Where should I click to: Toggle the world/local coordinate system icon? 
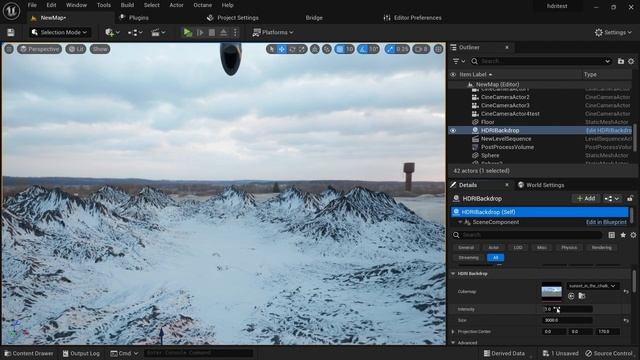pyautogui.click(x=315, y=49)
